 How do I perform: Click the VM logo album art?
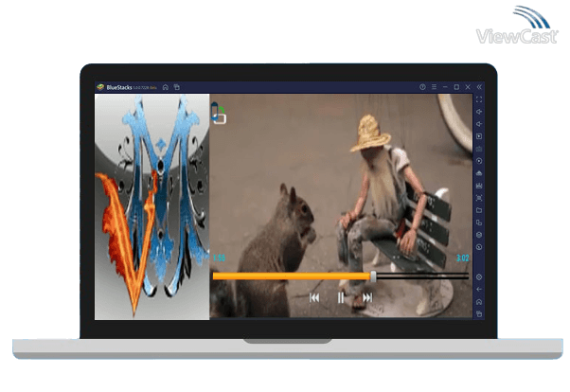pos(151,207)
